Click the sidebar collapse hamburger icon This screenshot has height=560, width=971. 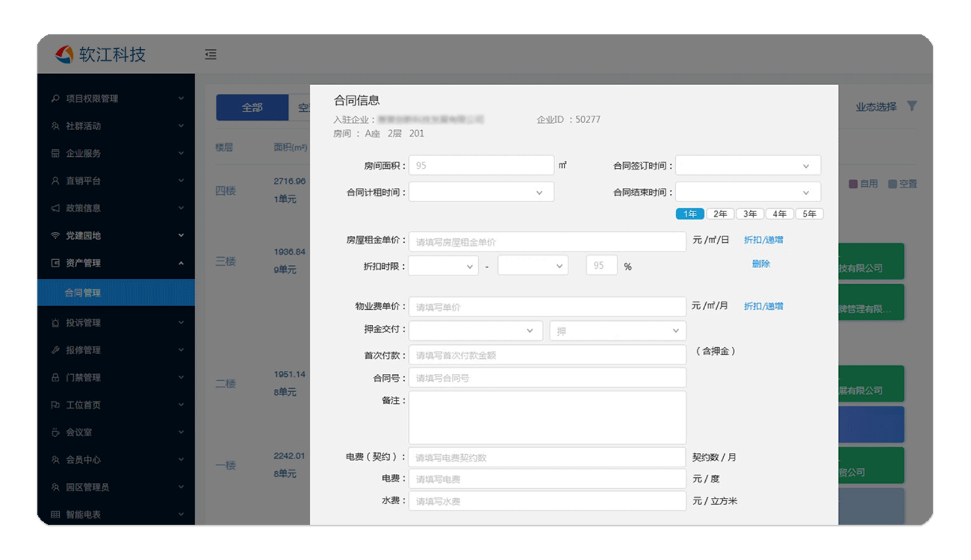tap(210, 55)
